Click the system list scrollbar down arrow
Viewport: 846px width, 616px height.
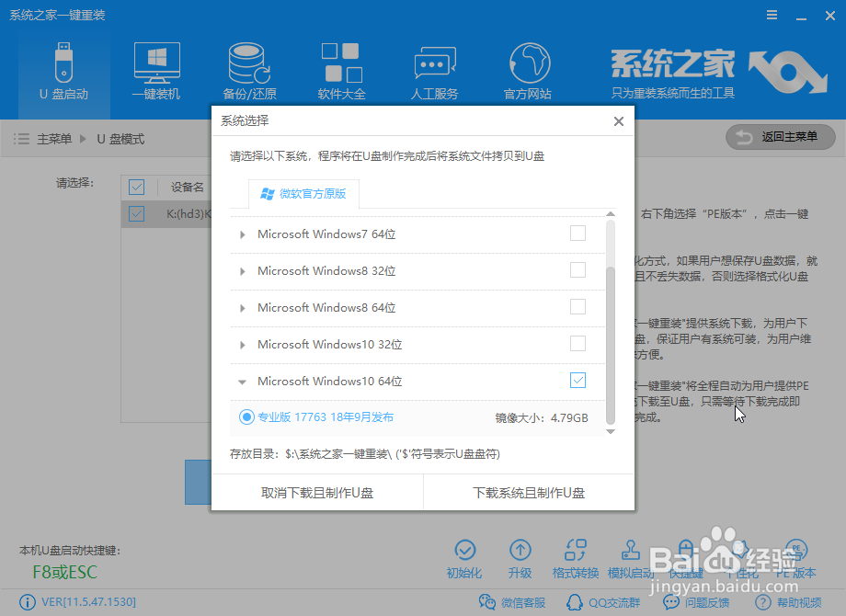click(x=611, y=431)
